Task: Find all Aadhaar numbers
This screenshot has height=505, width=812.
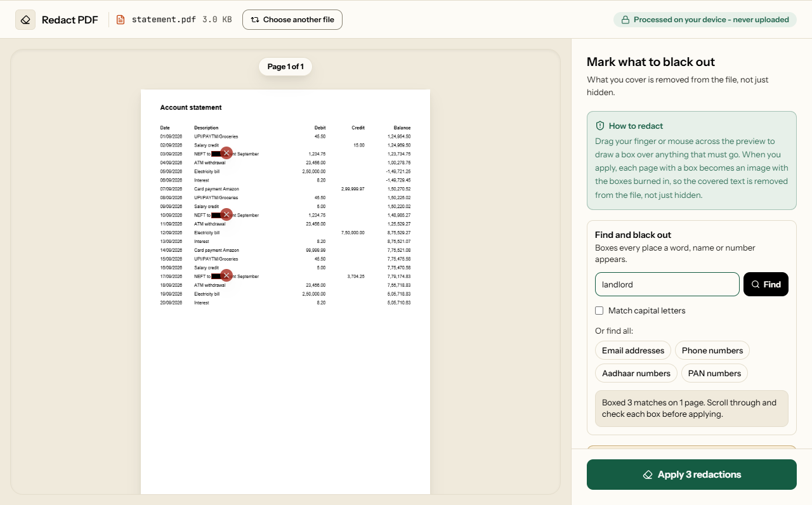Action: (636, 373)
